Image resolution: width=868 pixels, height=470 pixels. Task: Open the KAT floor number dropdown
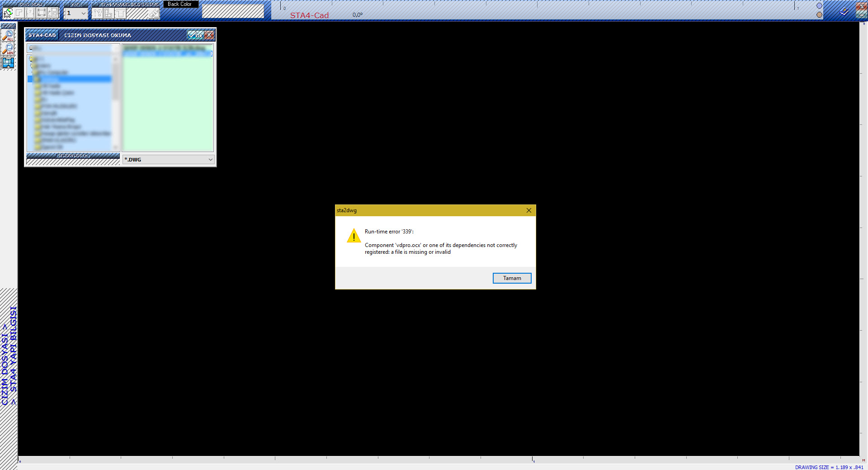(83, 14)
